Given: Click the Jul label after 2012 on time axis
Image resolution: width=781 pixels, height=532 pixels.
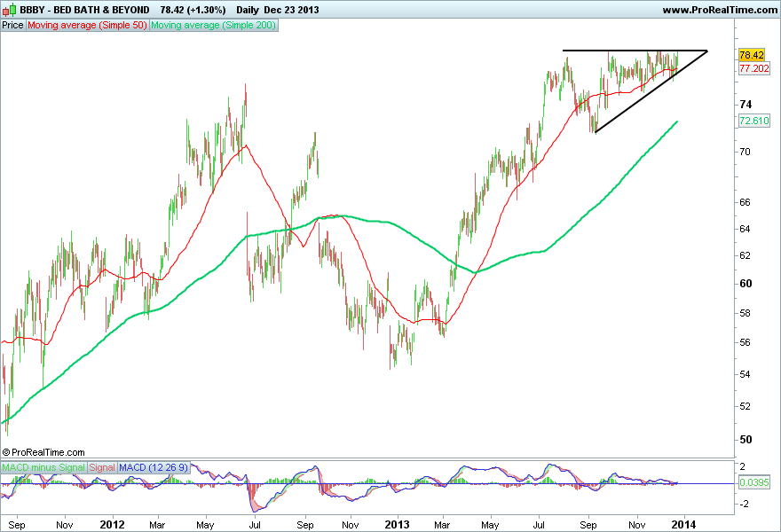Looking at the screenshot, I should pyautogui.click(x=255, y=525).
